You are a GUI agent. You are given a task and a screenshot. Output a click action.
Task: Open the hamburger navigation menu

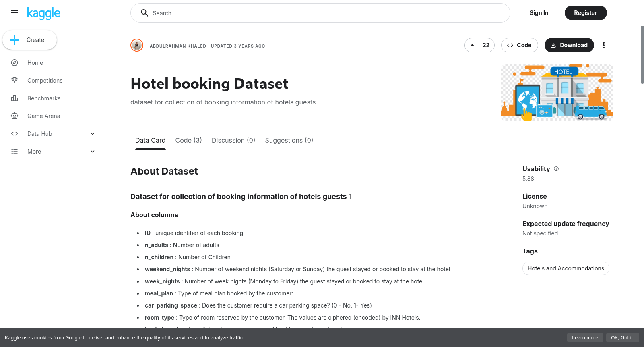pos(14,13)
